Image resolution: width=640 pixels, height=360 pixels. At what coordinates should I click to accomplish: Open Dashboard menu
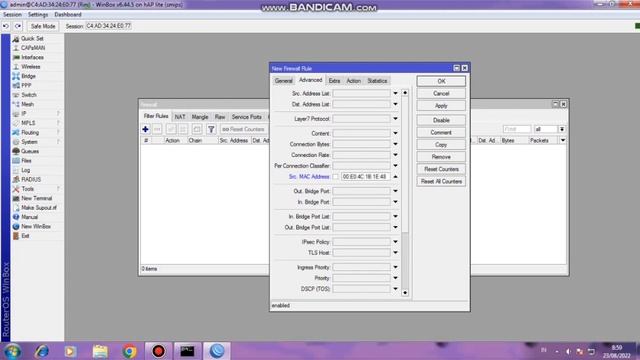click(68, 15)
